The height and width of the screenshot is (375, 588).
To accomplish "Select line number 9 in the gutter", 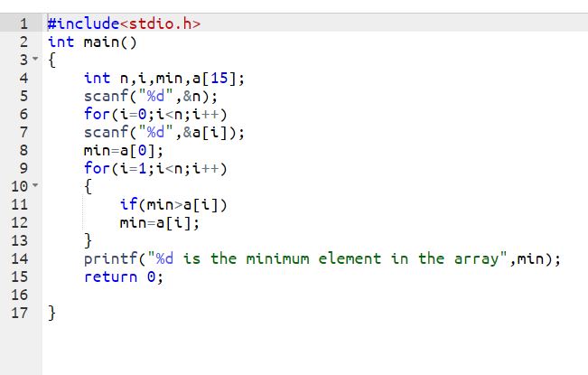I will coord(23,168).
